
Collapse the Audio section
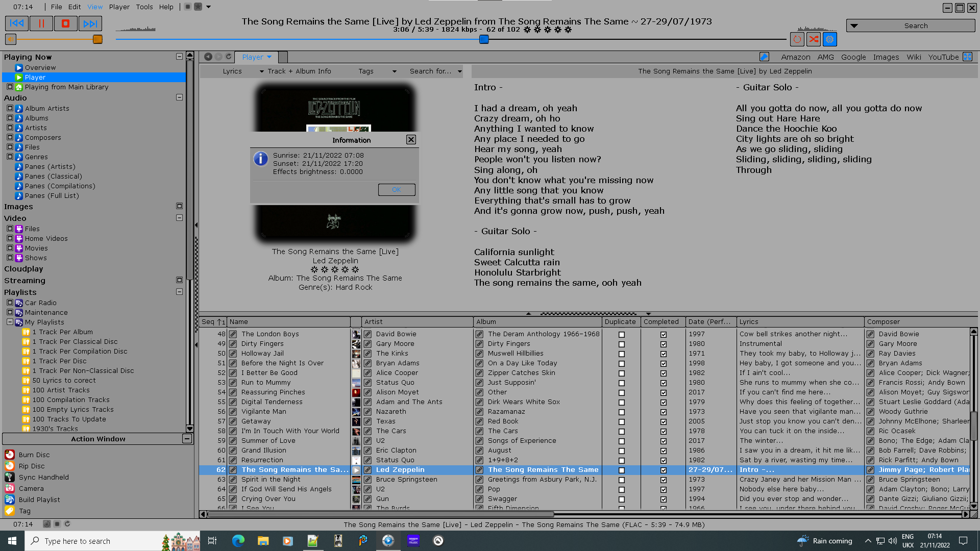point(179,97)
